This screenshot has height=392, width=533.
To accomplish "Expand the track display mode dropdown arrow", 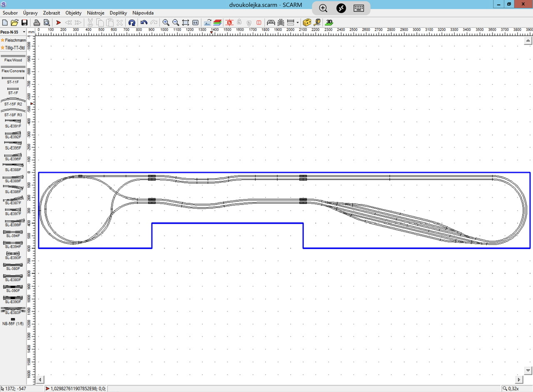I will 298,22.
